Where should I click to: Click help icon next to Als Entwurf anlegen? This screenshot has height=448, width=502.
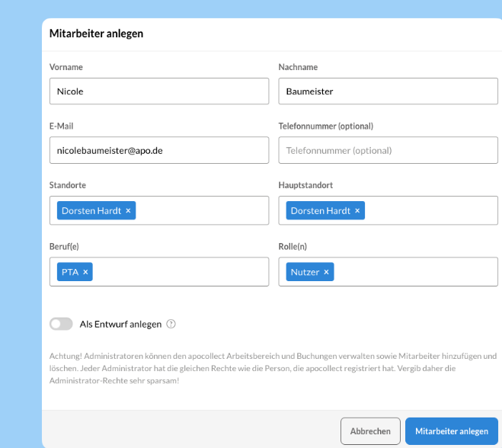tap(171, 324)
